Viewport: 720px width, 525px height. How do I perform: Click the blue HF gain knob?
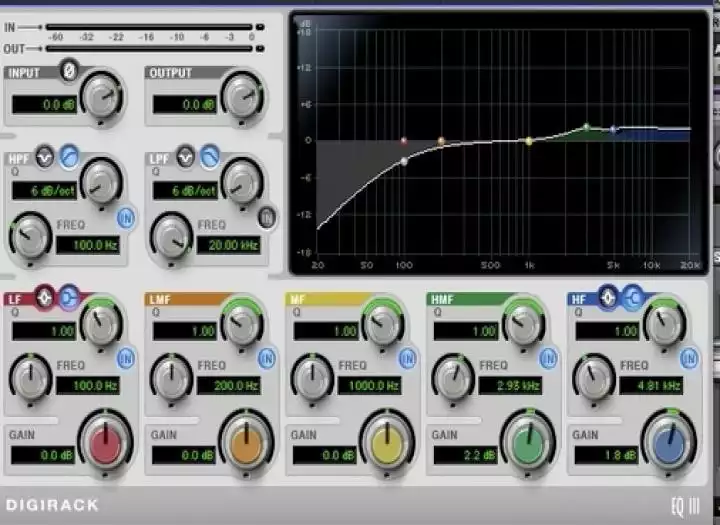pyautogui.click(x=669, y=443)
